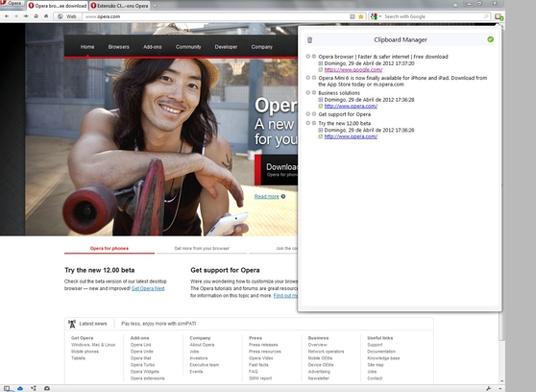Click first round button of 'Opera Mini 6' entry
This screenshot has width=536, height=392.
(308, 78)
